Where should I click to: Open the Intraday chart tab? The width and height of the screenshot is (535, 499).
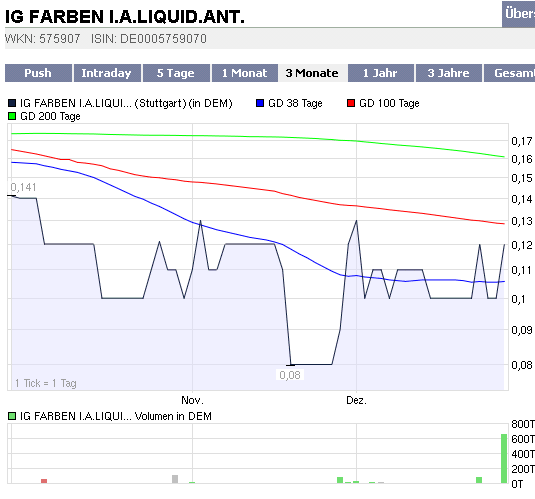(107, 73)
